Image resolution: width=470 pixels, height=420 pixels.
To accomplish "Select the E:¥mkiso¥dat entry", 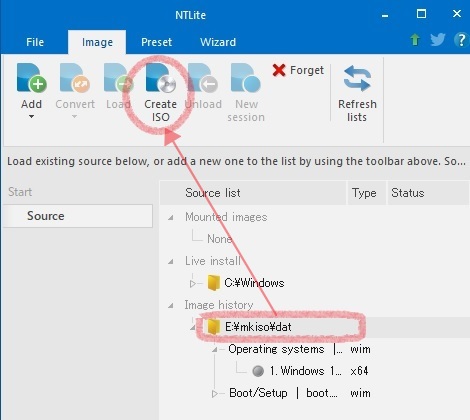I will tap(258, 327).
